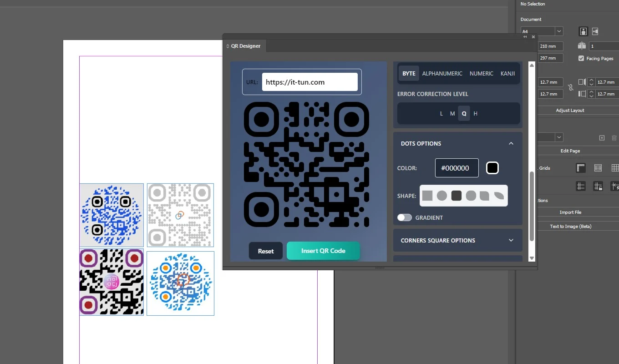Click the QR Designer scrollbar down arrow
The width and height of the screenshot is (619, 364).
[531, 258]
